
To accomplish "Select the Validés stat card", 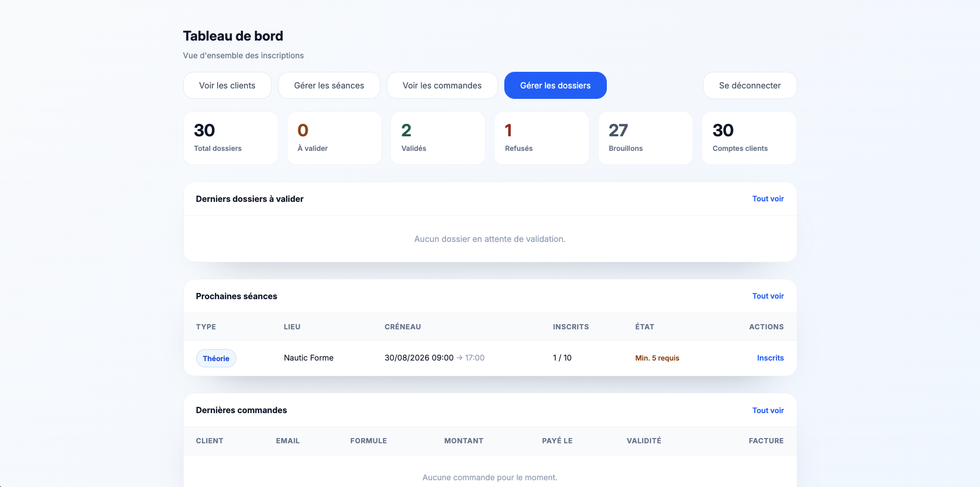I will click(x=438, y=138).
